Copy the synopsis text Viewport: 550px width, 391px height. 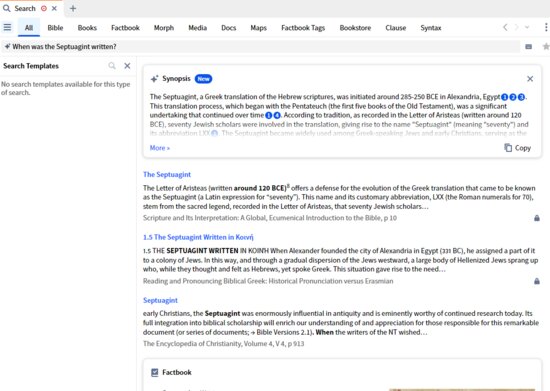coord(517,148)
